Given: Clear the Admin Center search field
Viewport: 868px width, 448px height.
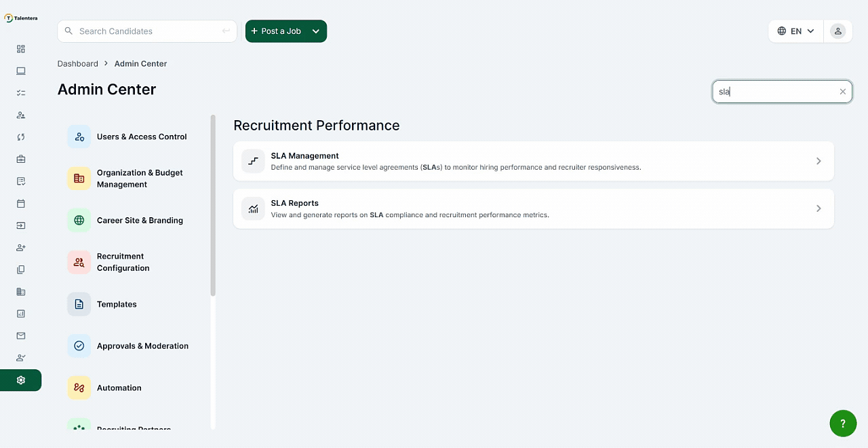Looking at the screenshot, I should point(842,92).
